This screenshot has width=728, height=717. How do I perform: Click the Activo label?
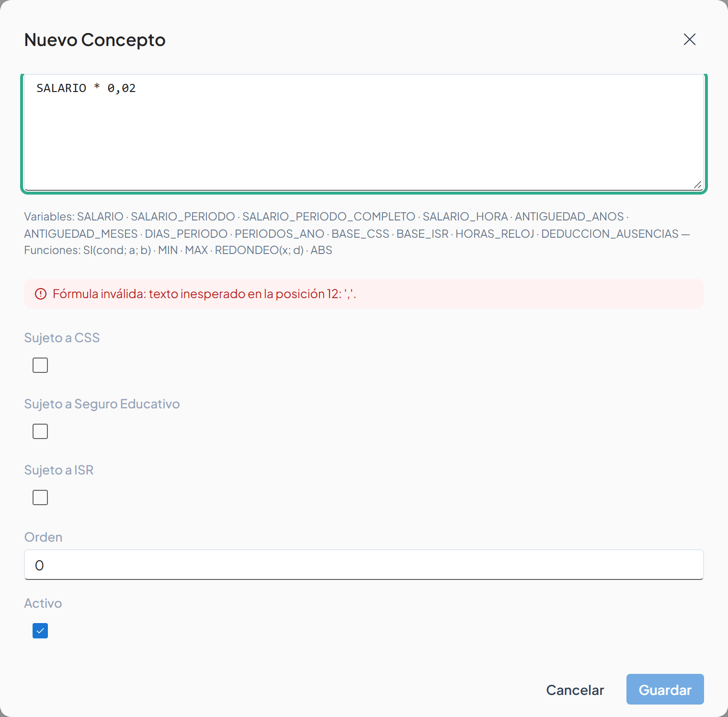click(x=43, y=603)
